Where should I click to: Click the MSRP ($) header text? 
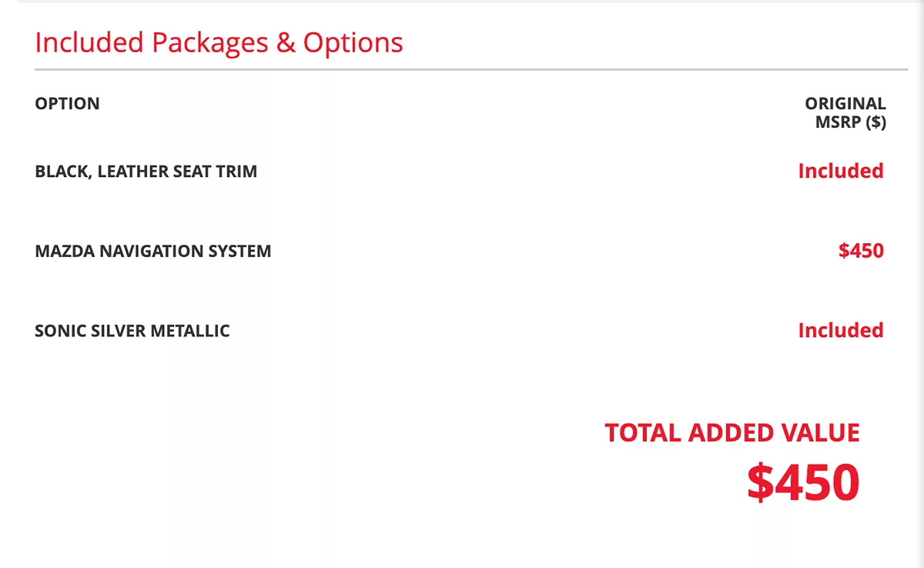click(x=850, y=122)
